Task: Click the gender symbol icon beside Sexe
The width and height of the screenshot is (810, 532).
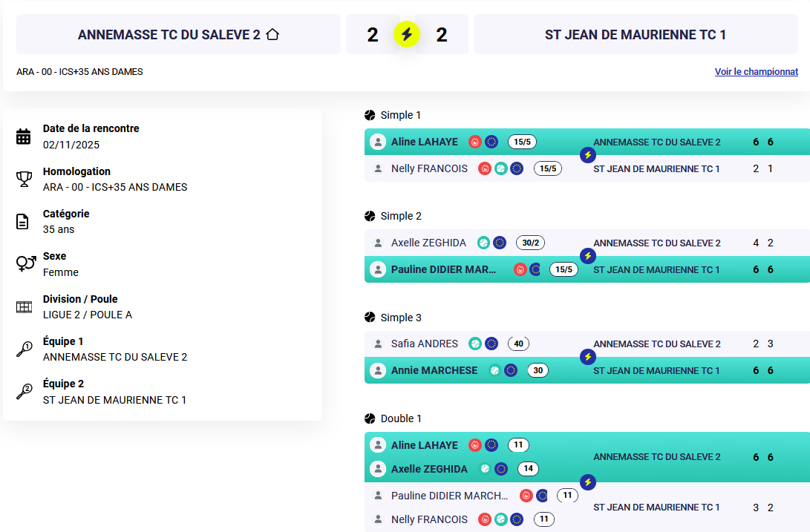Action: [25, 263]
